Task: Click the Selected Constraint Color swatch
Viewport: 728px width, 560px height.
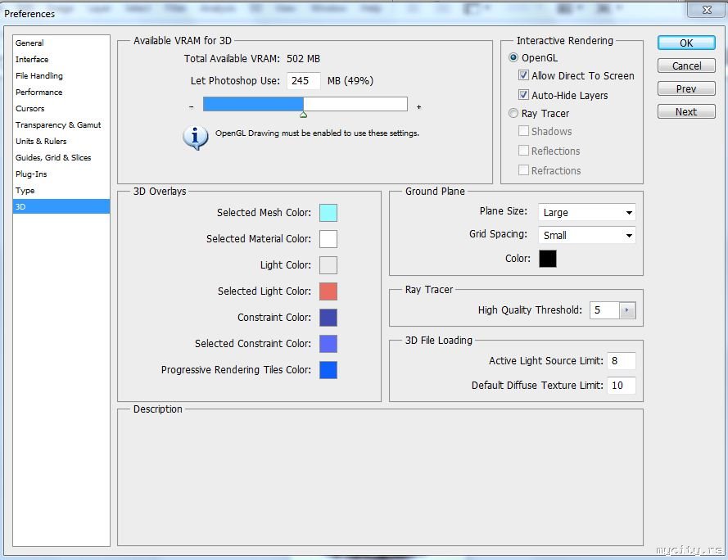Action: coord(328,344)
